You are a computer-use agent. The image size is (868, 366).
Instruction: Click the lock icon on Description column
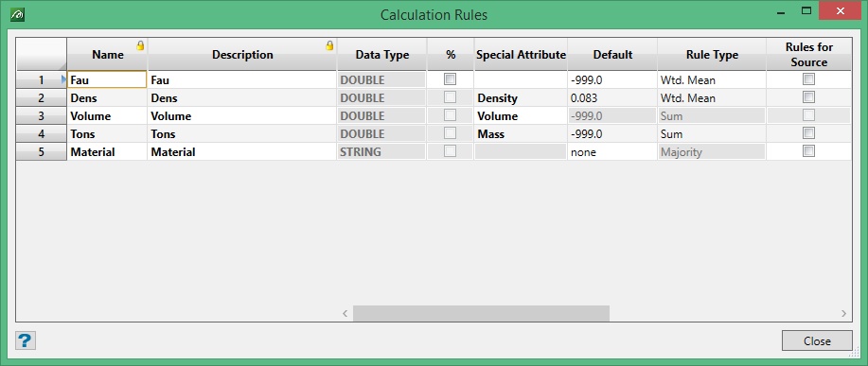[329, 45]
